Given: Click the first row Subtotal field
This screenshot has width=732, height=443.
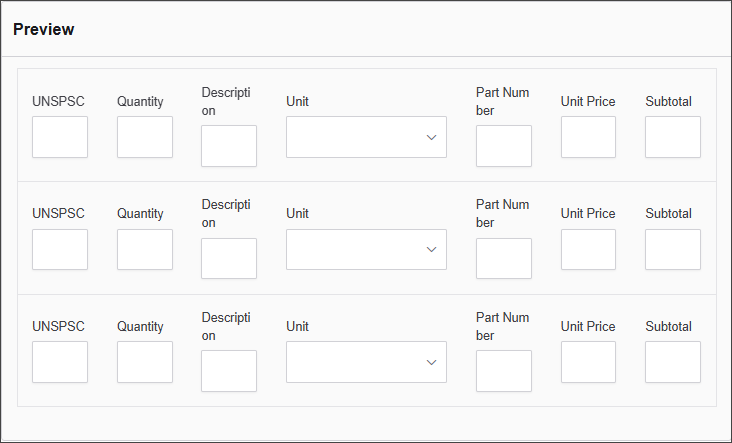Looking at the screenshot, I should point(673,137).
